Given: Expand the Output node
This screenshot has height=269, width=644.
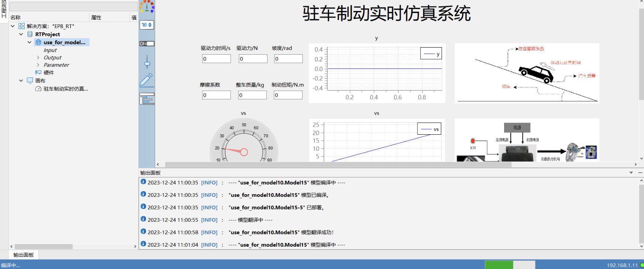Looking at the screenshot, I should (38, 58).
